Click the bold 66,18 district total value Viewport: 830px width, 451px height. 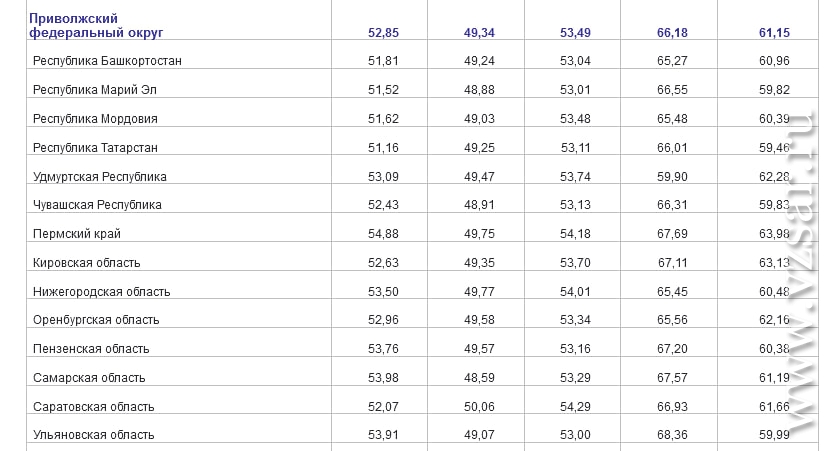(672, 33)
